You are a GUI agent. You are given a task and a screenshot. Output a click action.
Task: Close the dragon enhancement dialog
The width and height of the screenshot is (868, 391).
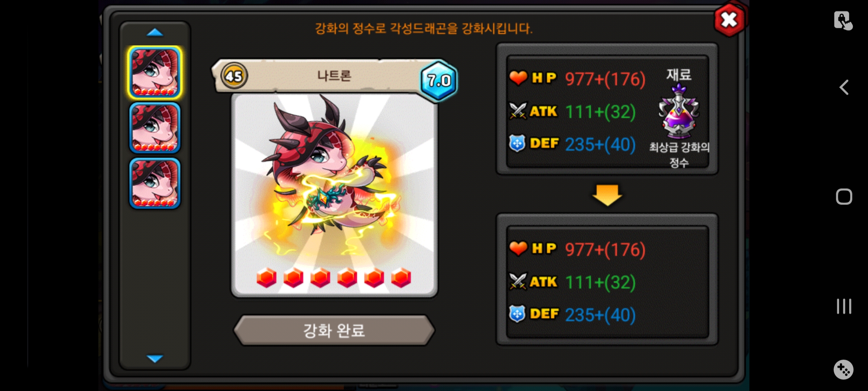[x=729, y=20]
